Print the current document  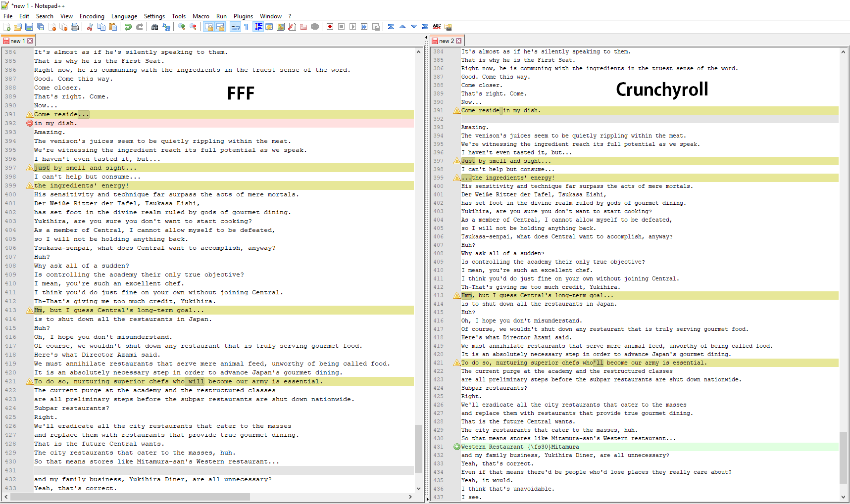75,27
